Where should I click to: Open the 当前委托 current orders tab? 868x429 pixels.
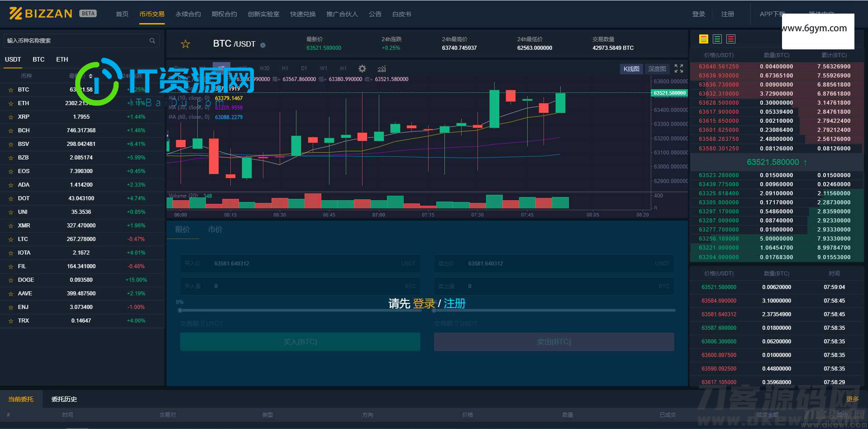pyautogui.click(x=21, y=399)
